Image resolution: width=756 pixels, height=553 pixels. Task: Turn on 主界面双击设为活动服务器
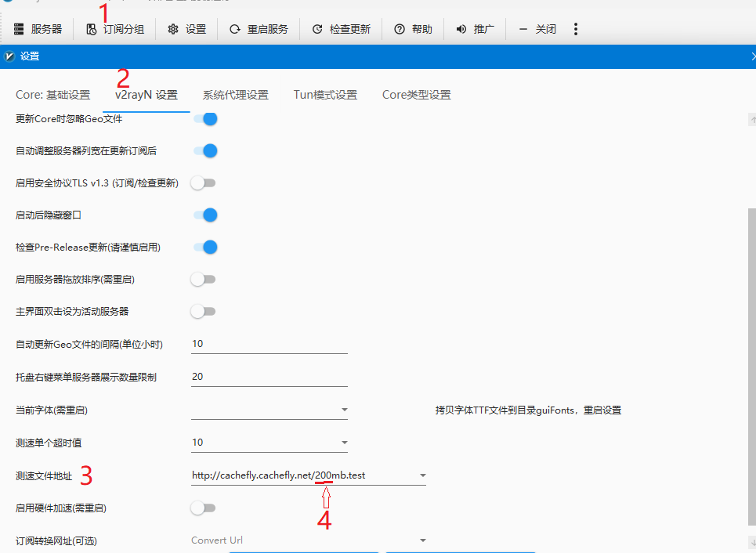click(204, 310)
